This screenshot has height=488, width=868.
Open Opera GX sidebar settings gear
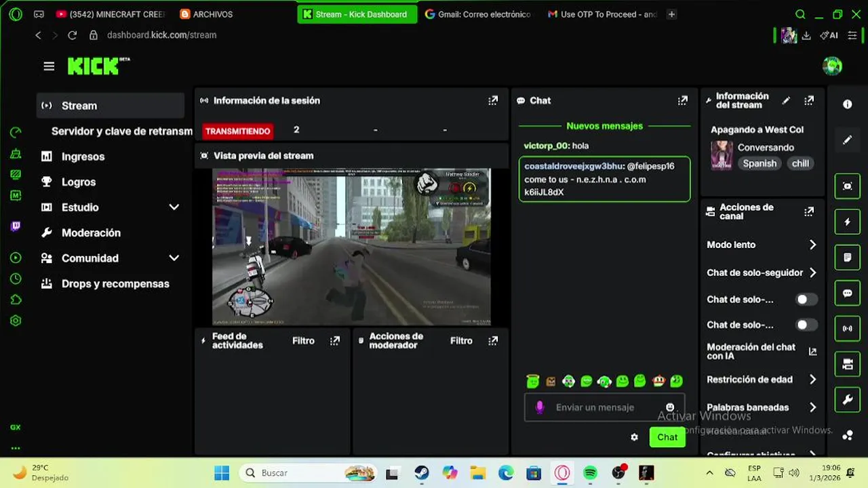(16, 321)
